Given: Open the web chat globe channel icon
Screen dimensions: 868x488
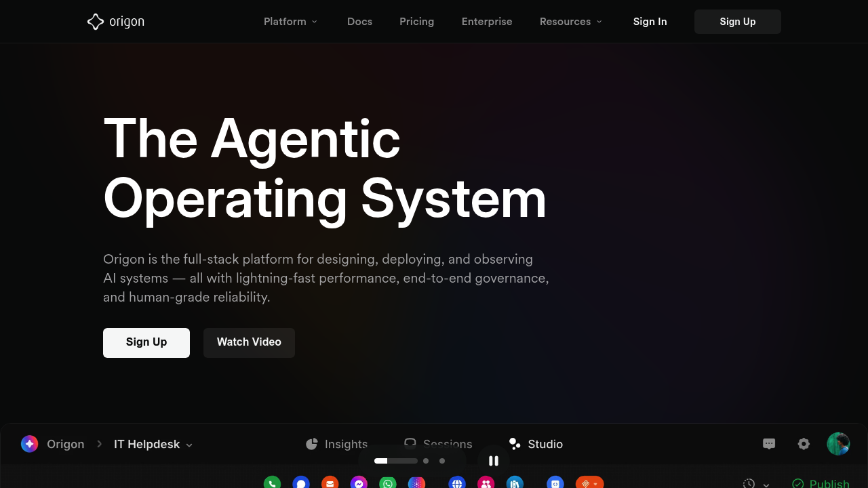Looking at the screenshot, I should 457,483.
